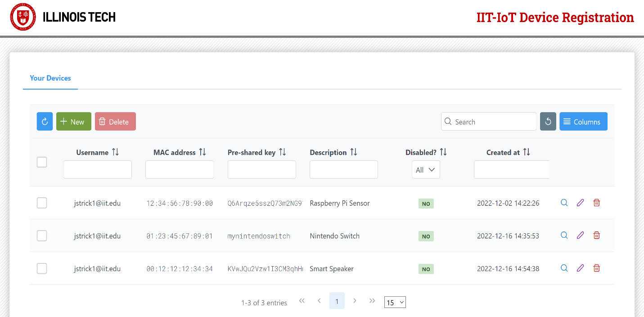
Task: Select the Nintendo Switch row checkbox
Action: [42, 235]
